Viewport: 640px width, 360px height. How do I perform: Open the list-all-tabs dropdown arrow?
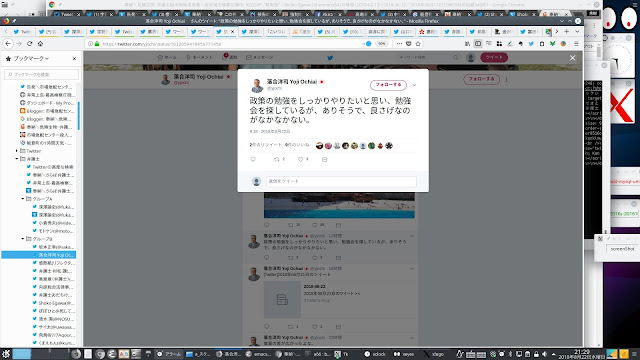point(577,31)
